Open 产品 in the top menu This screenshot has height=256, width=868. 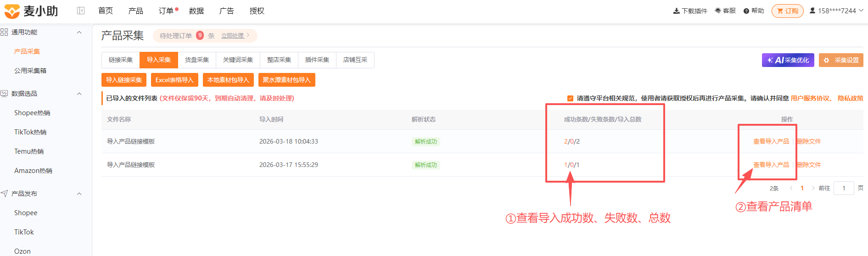tap(136, 11)
